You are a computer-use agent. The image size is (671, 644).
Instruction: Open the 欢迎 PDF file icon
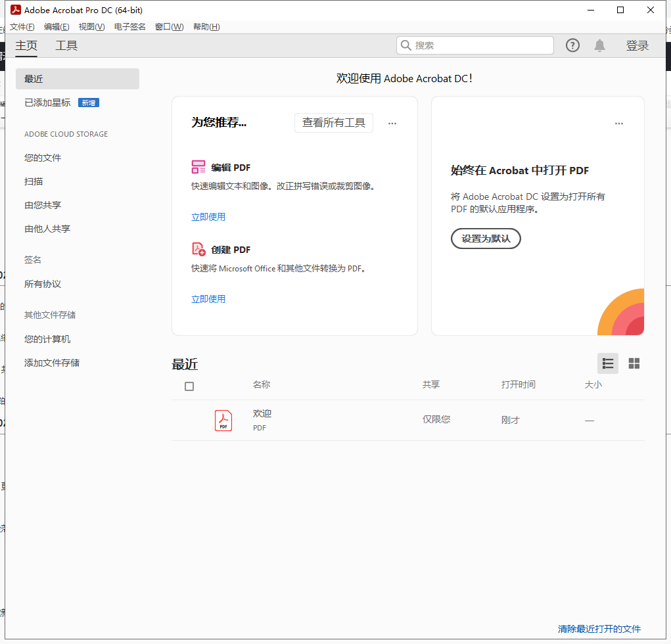tap(223, 420)
